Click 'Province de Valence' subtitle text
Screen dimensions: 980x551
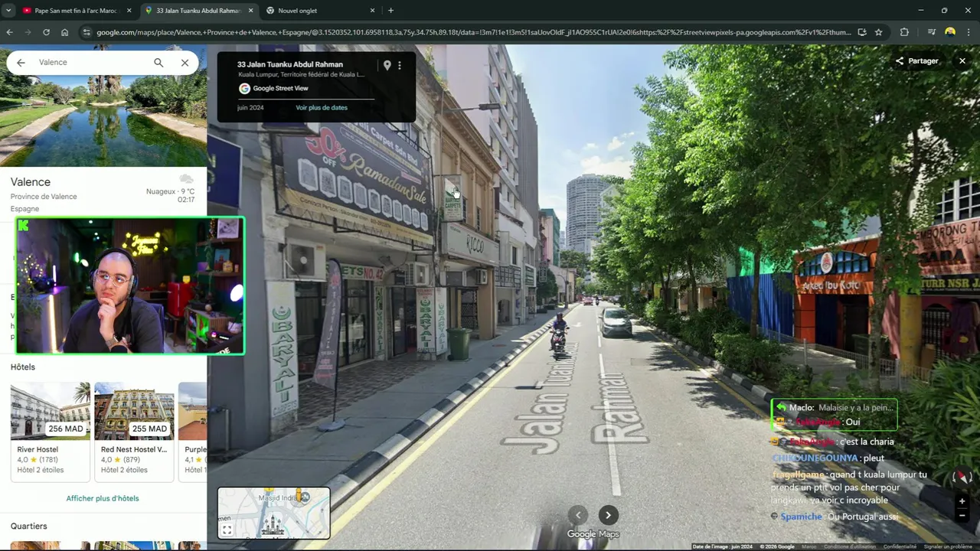coord(44,197)
